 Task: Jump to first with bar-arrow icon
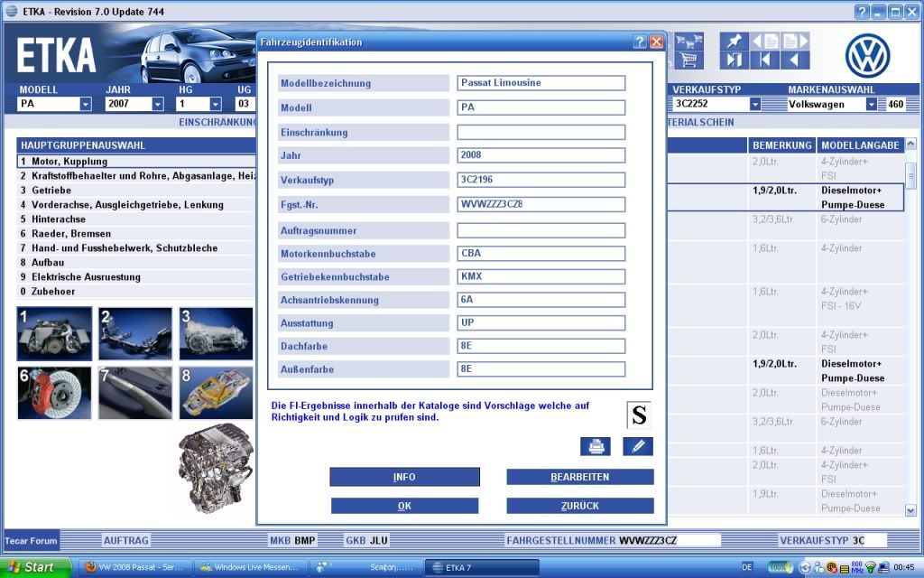coord(765,60)
